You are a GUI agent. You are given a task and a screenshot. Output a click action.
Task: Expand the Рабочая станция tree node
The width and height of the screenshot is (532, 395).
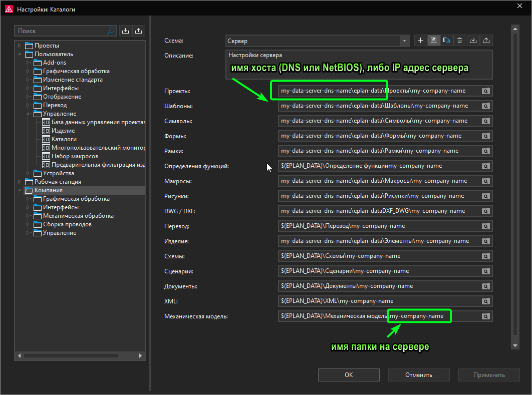20,182
